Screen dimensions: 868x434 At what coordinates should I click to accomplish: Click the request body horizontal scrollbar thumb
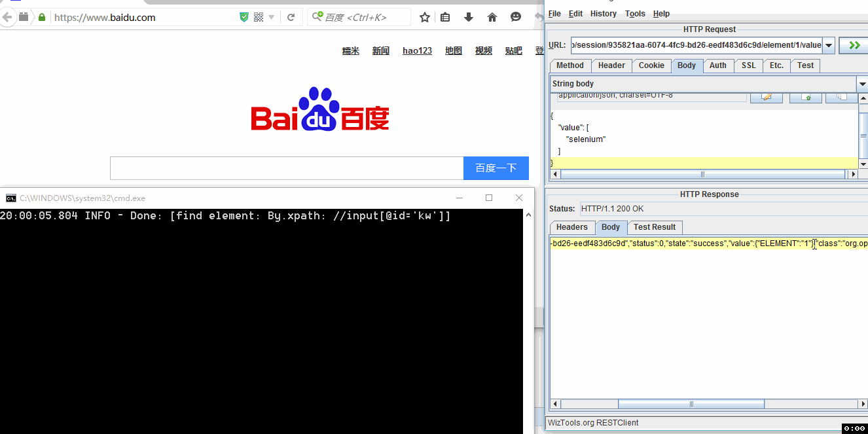coord(703,175)
